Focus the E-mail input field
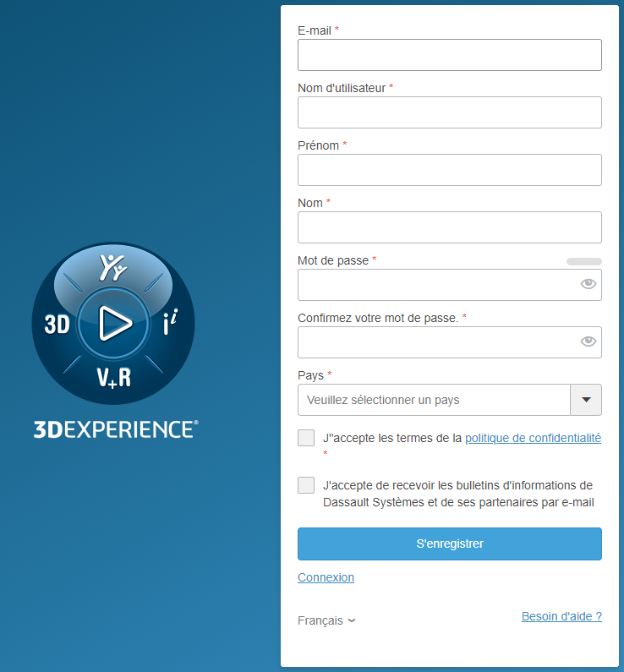Screen dimensions: 624x672 450,55
